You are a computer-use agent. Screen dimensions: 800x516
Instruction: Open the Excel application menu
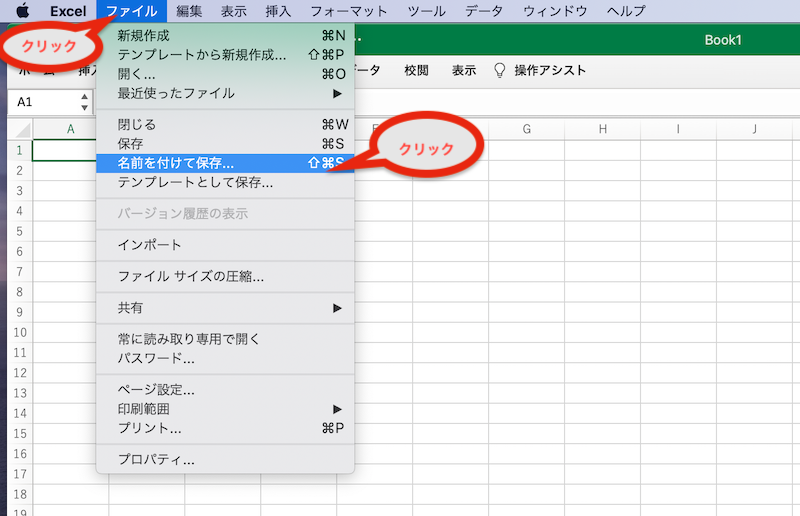coord(68,11)
